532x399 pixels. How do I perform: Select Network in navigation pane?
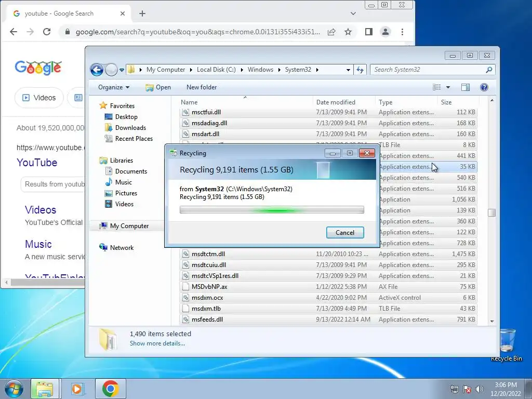[x=116, y=248]
